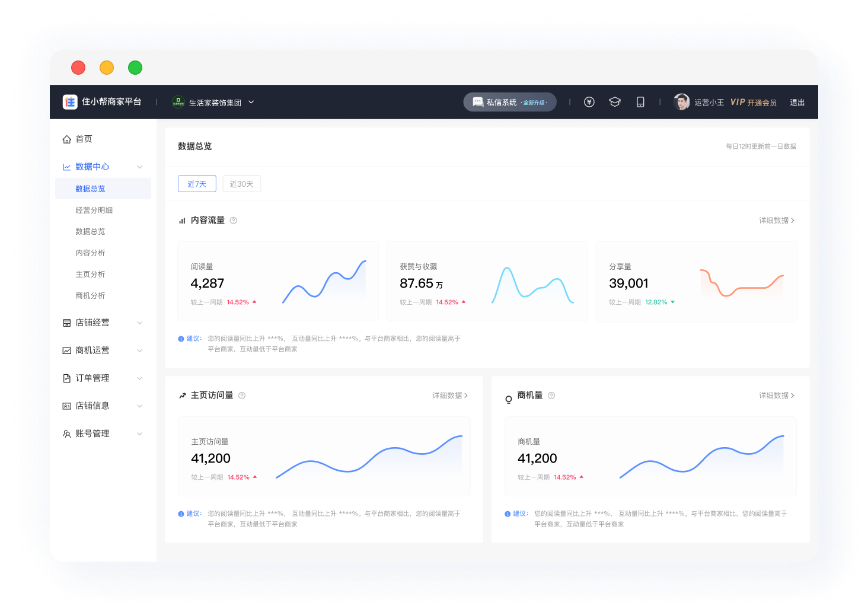Click the 阅读量 4,287 data card

pos(278,282)
